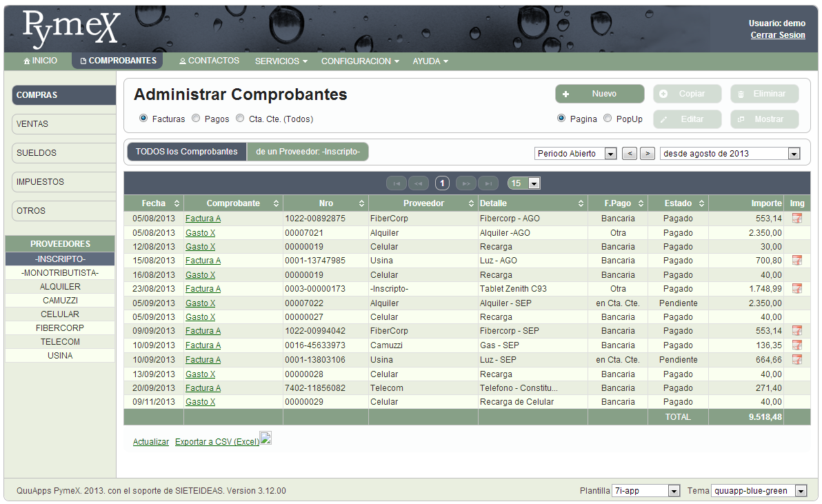Click the Nuevo button with plus icon

coord(599,94)
